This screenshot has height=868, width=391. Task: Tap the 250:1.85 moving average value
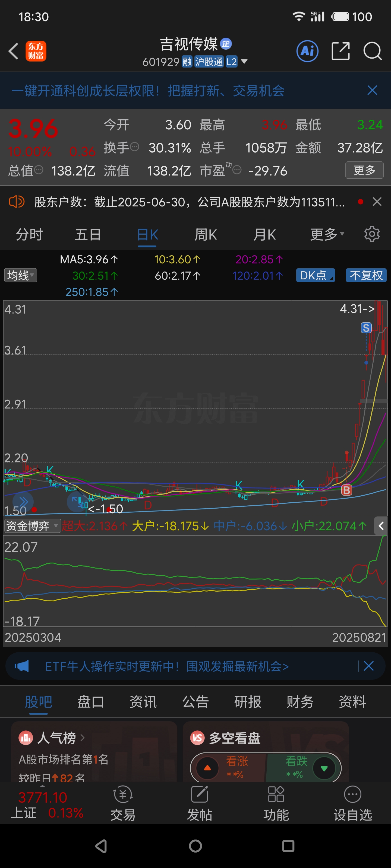pos(92,292)
